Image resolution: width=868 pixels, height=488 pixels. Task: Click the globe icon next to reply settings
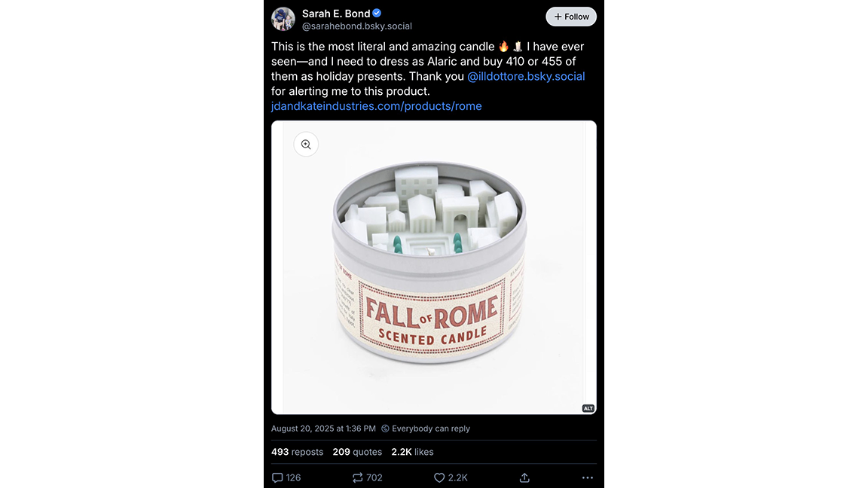coord(384,428)
